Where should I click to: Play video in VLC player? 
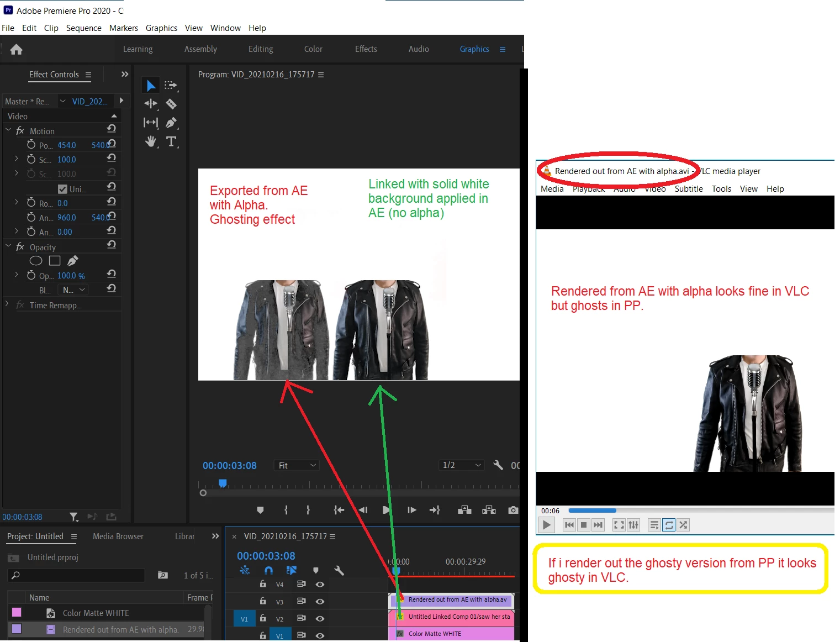point(547,525)
